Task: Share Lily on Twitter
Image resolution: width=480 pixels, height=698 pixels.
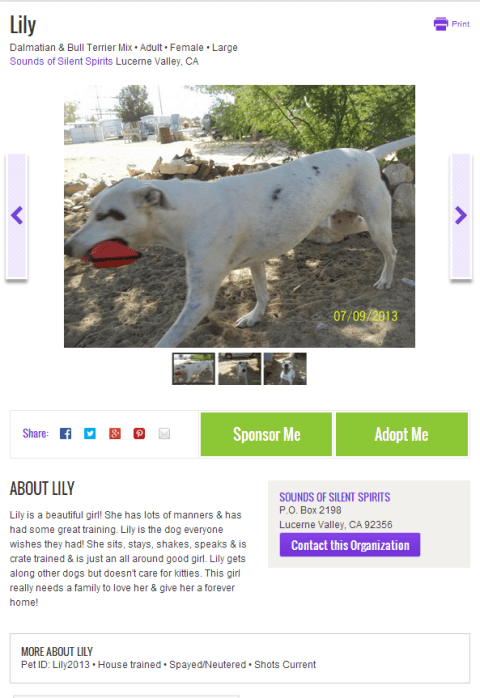Action: [90, 434]
